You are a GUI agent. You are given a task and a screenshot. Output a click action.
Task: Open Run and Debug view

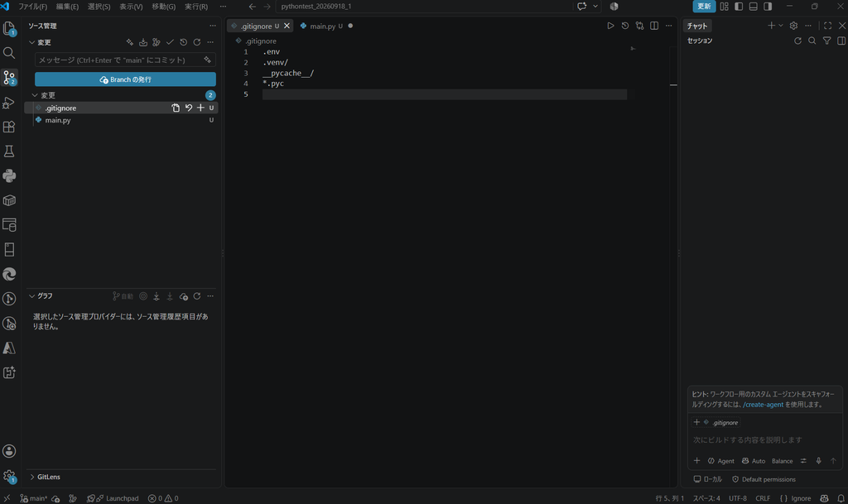coord(9,102)
